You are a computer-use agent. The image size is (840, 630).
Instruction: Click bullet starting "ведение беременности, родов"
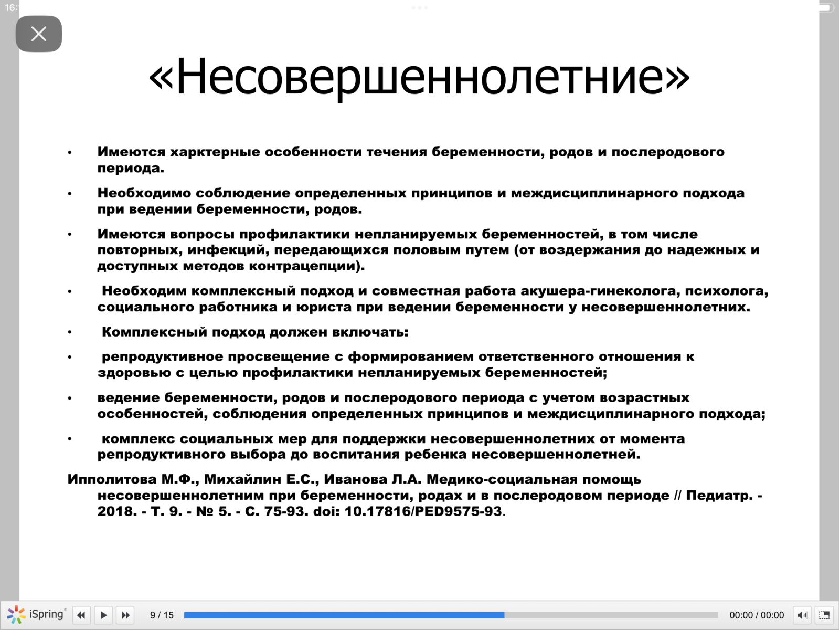431,405
